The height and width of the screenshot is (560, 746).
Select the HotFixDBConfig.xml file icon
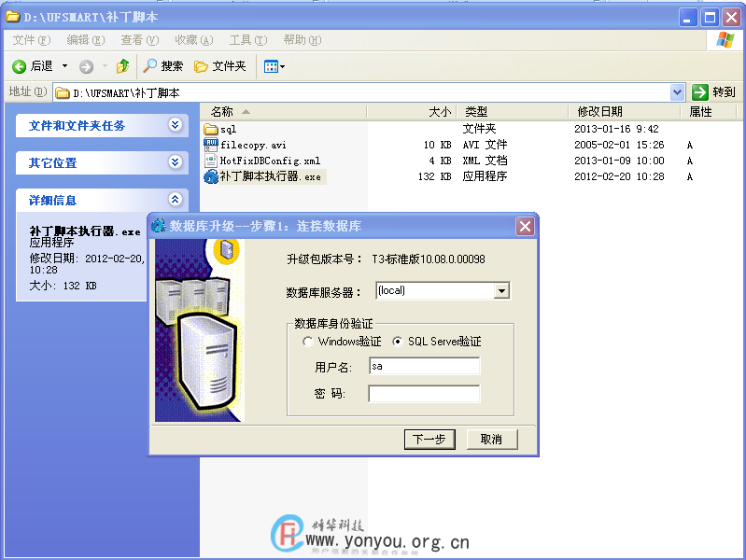[x=210, y=161]
